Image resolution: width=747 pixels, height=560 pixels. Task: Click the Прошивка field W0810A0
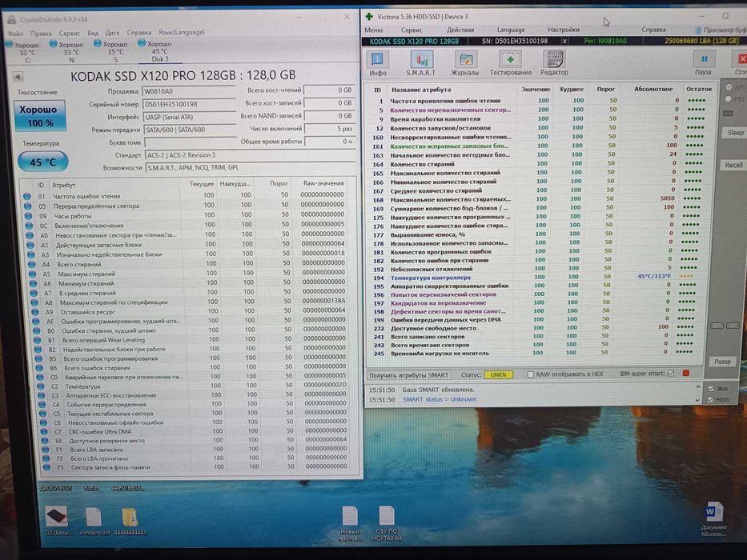point(189,91)
